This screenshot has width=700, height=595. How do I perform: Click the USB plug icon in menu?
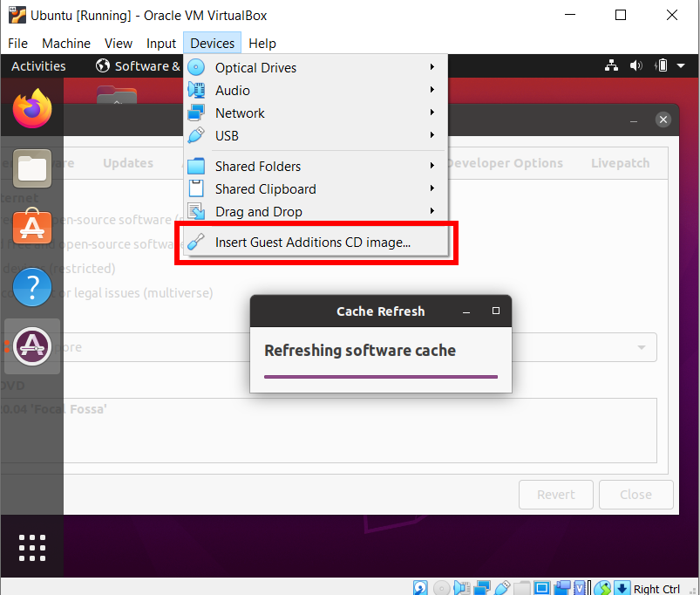[196, 135]
